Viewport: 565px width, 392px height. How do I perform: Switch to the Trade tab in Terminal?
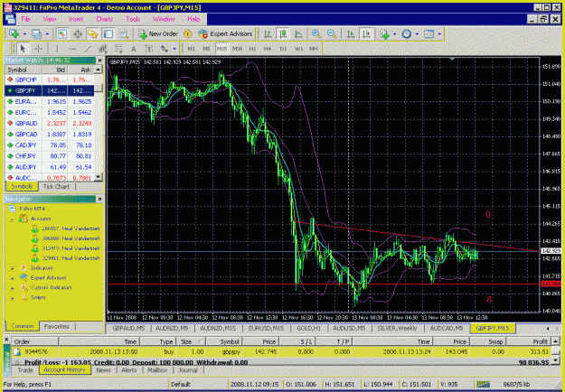(25, 370)
